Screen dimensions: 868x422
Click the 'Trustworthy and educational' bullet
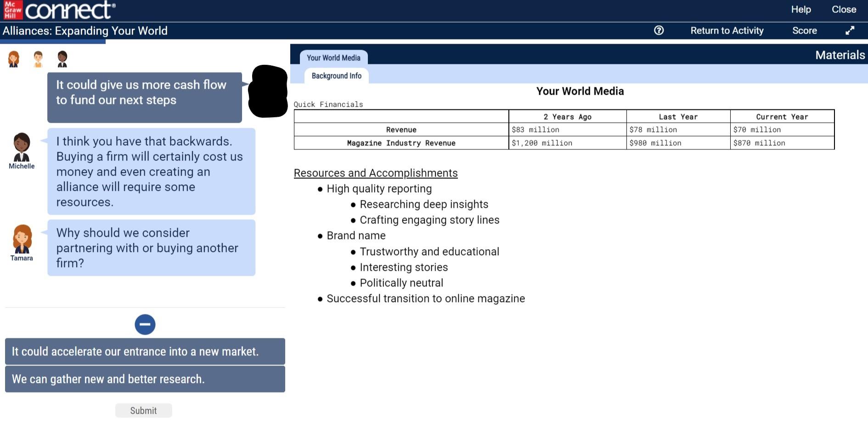(x=429, y=251)
